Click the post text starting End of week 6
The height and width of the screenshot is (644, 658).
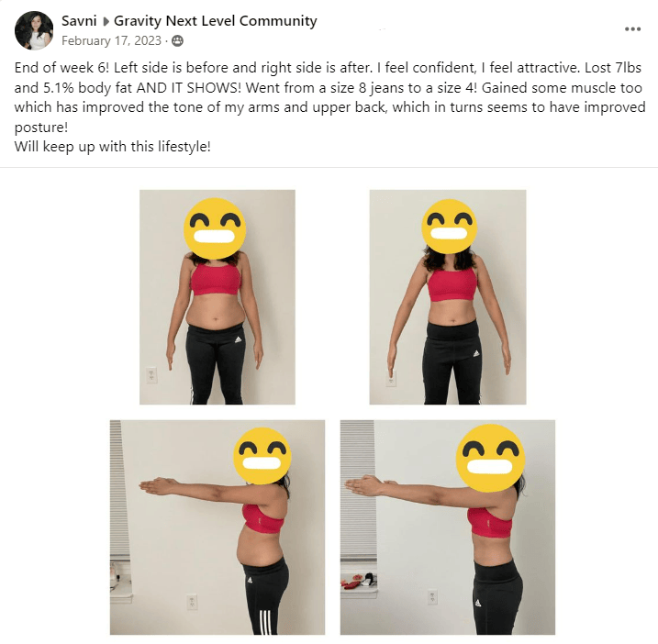(x=329, y=97)
